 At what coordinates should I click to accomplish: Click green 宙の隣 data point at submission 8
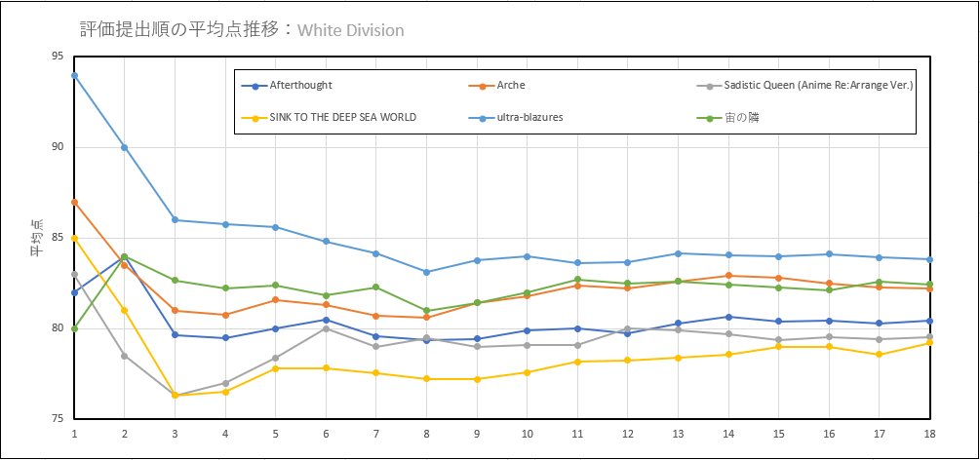pos(427,311)
